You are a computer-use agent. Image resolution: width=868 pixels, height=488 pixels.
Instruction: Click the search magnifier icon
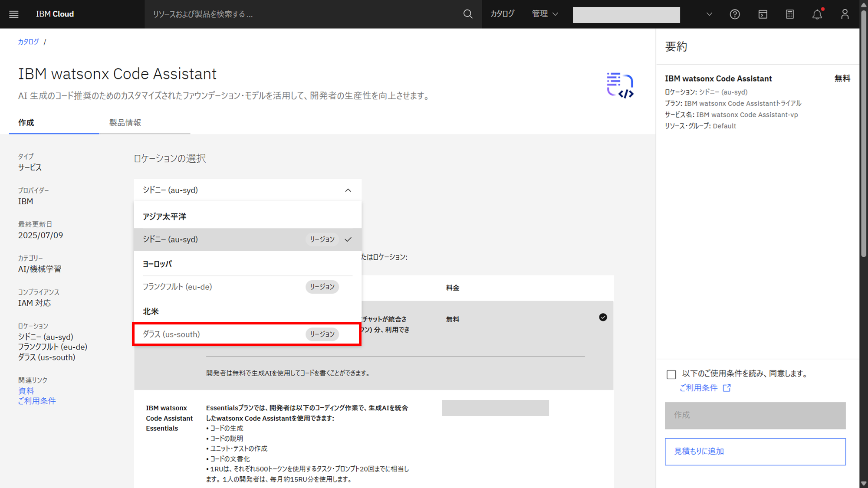(468, 14)
